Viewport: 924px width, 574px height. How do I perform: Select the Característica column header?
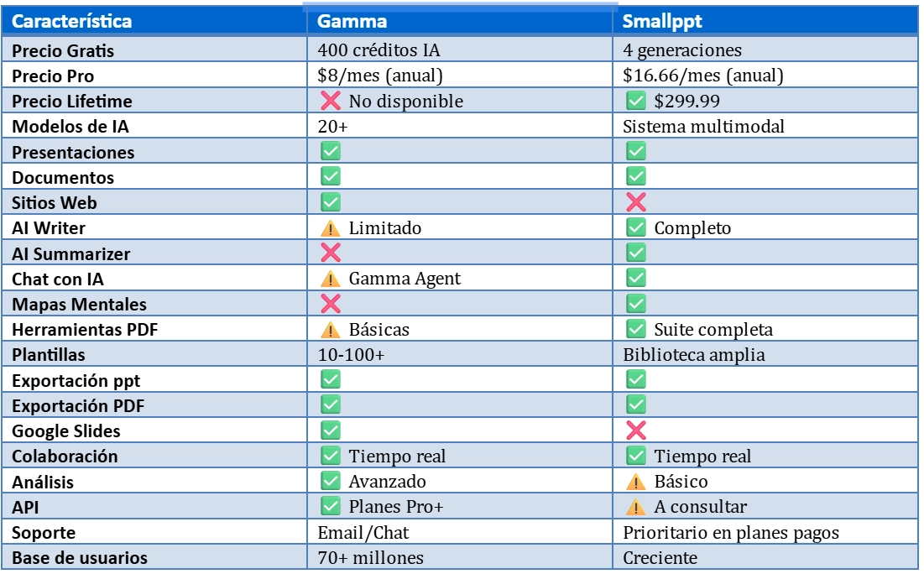(154, 21)
